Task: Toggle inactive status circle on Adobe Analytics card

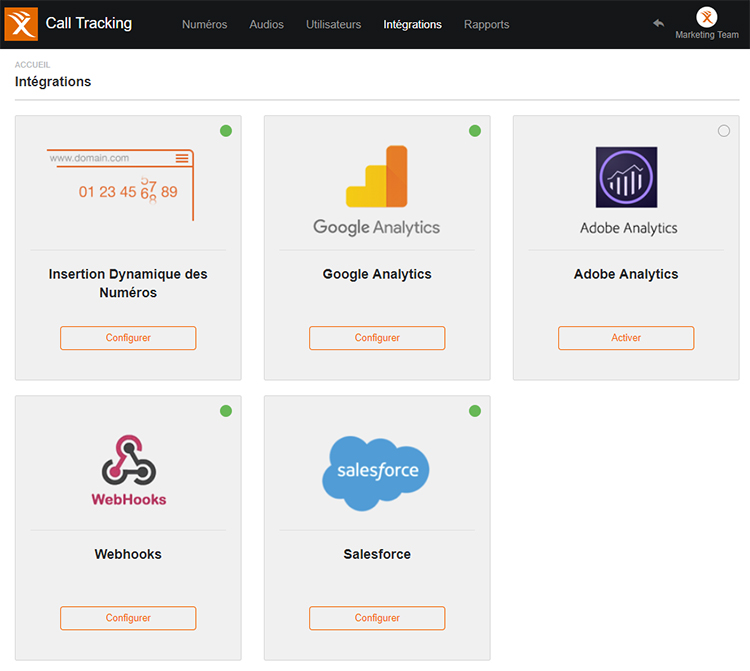Action: (724, 131)
